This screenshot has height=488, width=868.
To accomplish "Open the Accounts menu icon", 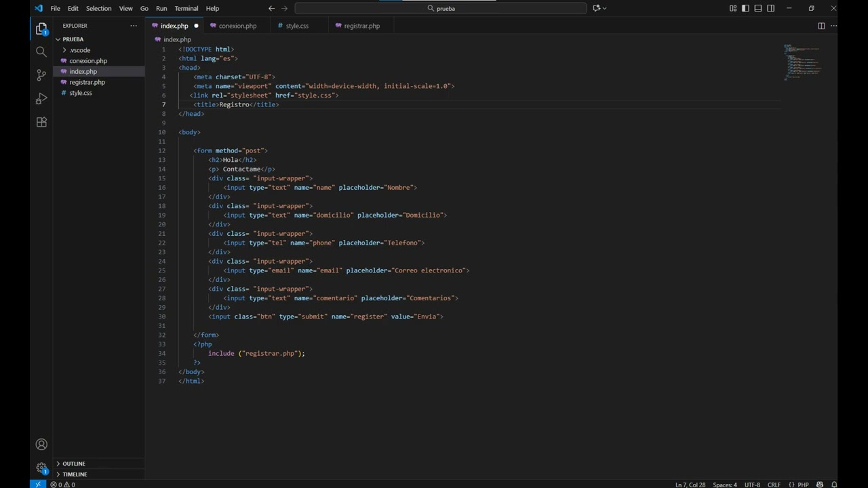I will (x=41, y=445).
